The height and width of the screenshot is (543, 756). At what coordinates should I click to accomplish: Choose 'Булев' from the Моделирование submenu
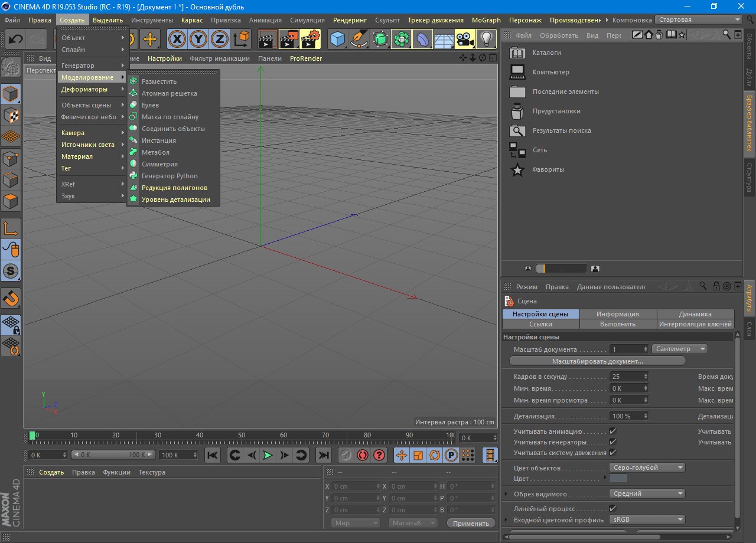pyautogui.click(x=150, y=105)
